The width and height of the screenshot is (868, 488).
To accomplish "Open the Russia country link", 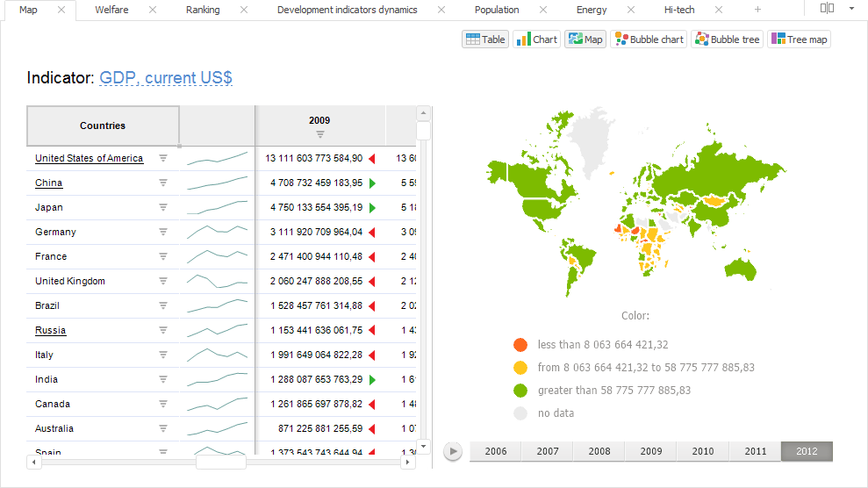I will click(x=50, y=330).
